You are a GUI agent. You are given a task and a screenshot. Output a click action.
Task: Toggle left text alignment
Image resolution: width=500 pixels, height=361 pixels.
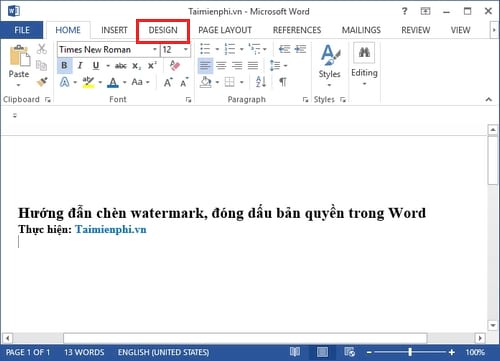click(205, 65)
